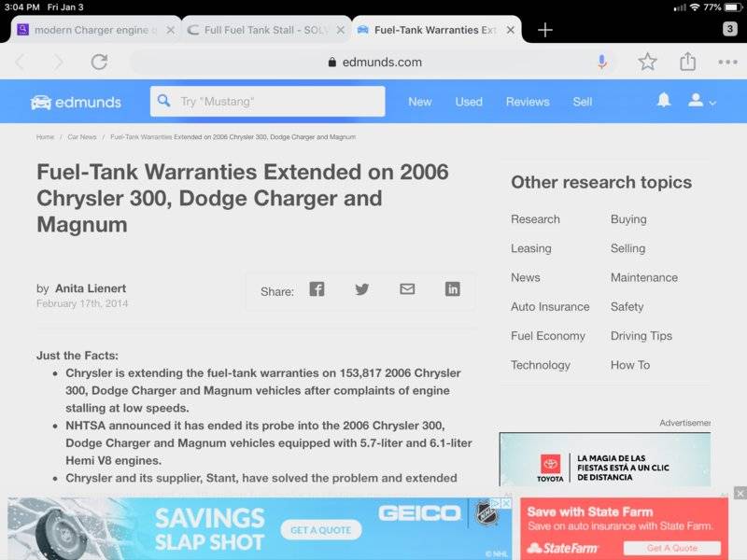Open the News topic link

click(x=526, y=277)
